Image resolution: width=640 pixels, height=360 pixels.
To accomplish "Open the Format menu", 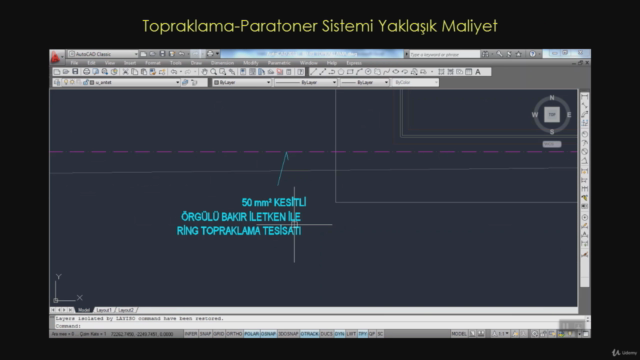I will (x=153, y=63).
